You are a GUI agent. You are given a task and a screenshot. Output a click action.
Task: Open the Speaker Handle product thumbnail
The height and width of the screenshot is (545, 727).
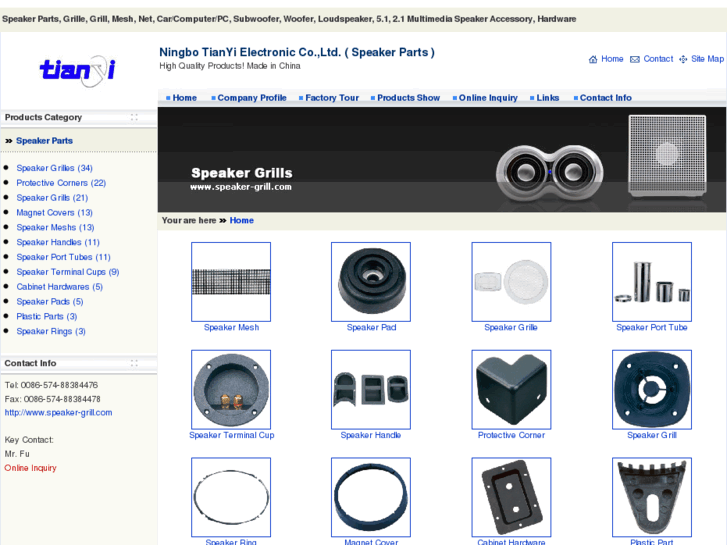pyautogui.click(x=371, y=389)
